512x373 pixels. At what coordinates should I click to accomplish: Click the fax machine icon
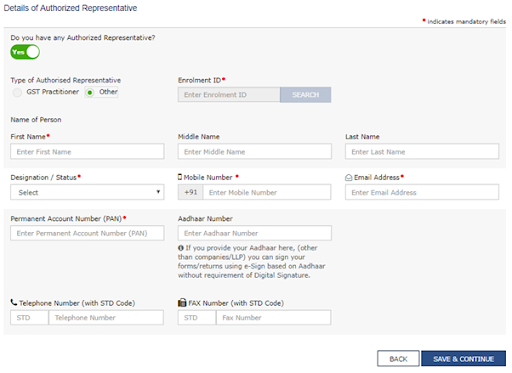pos(182,302)
